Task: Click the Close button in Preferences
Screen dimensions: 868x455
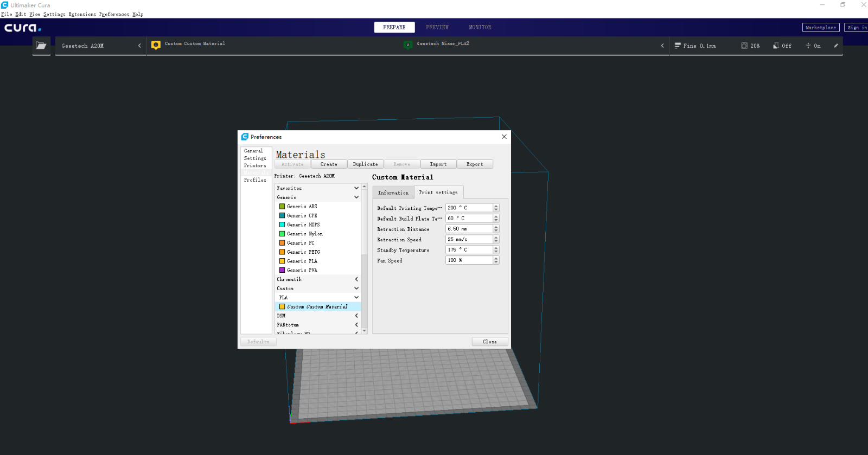Action: tap(490, 342)
